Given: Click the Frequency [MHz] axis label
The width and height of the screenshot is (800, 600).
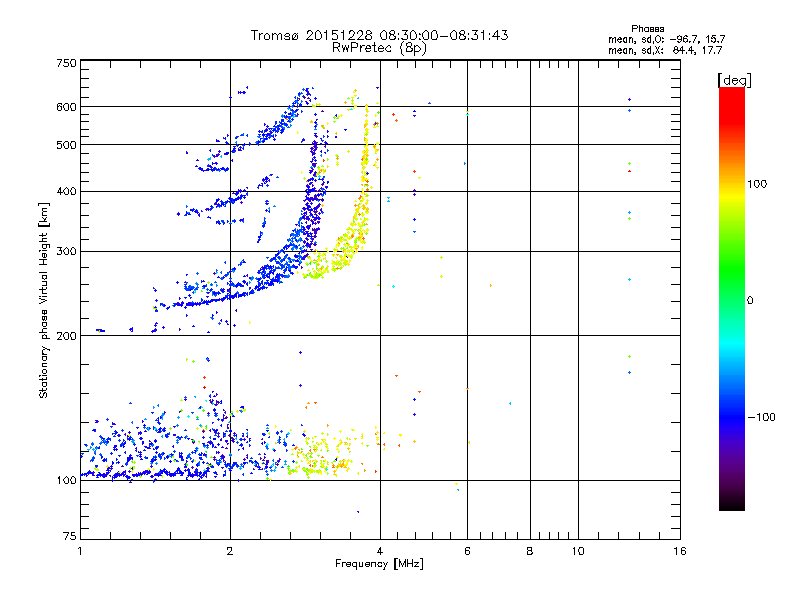Looking at the screenshot, I should [380, 563].
